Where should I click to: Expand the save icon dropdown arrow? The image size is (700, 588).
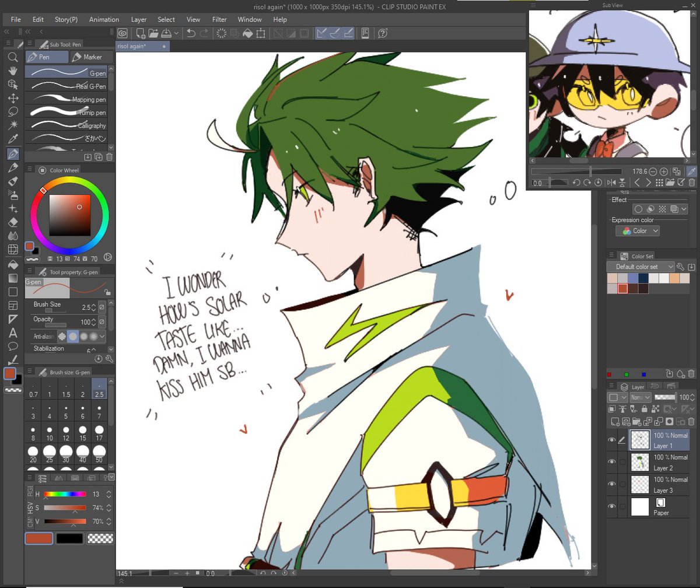[x=177, y=33]
